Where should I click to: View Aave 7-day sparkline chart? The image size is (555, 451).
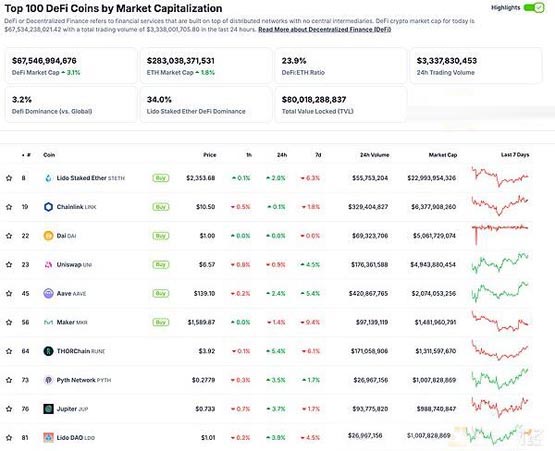pos(500,292)
